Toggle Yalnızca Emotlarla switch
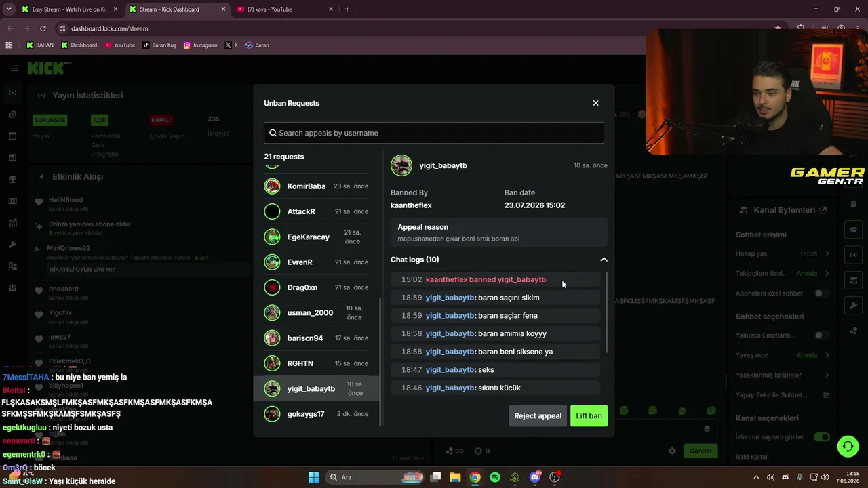 coord(821,335)
